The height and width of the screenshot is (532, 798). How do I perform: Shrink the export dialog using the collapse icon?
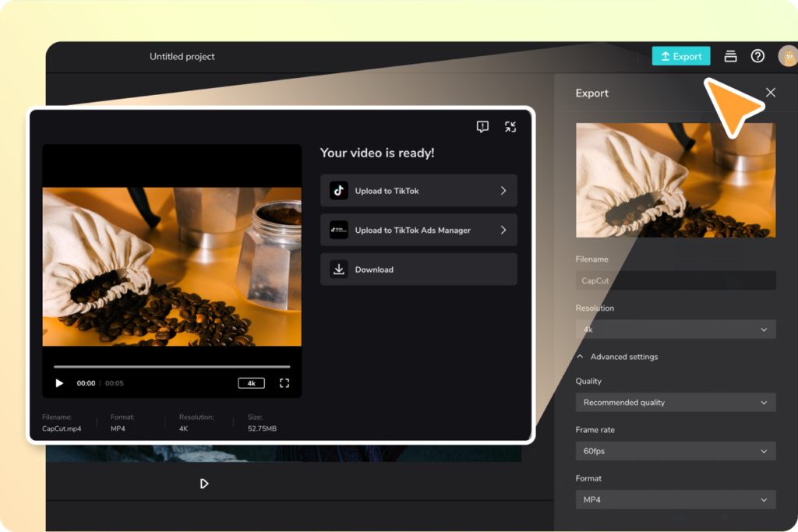(510, 126)
